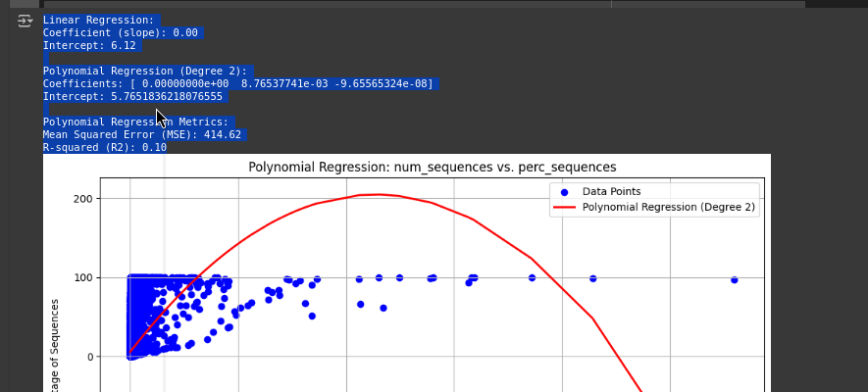
Task: Click the y-axis tick label '200'
Action: tap(84, 199)
